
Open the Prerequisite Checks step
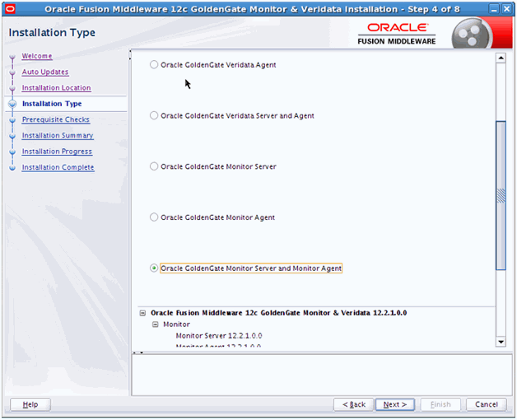(x=56, y=119)
